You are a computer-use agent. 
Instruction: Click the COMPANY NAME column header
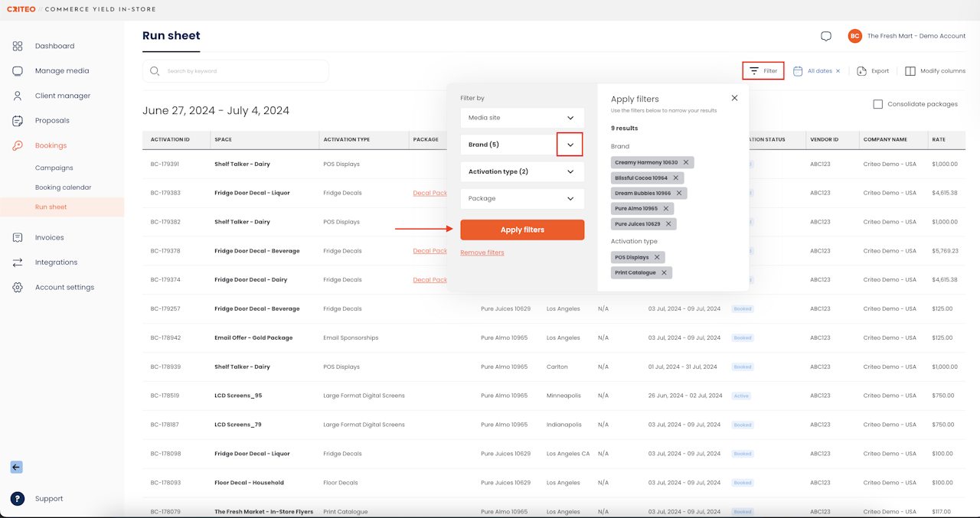[x=885, y=140]
